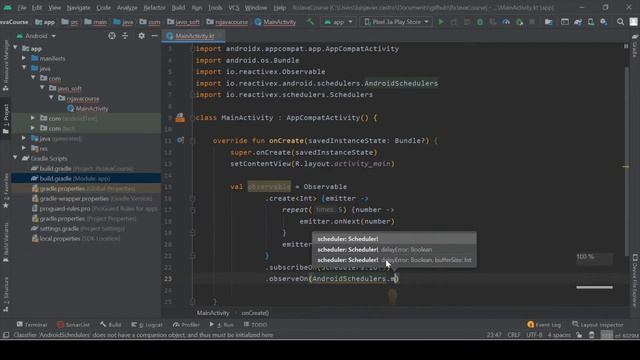
Task: Open the Android project view dropdown
Action: (x=36, y=36)
